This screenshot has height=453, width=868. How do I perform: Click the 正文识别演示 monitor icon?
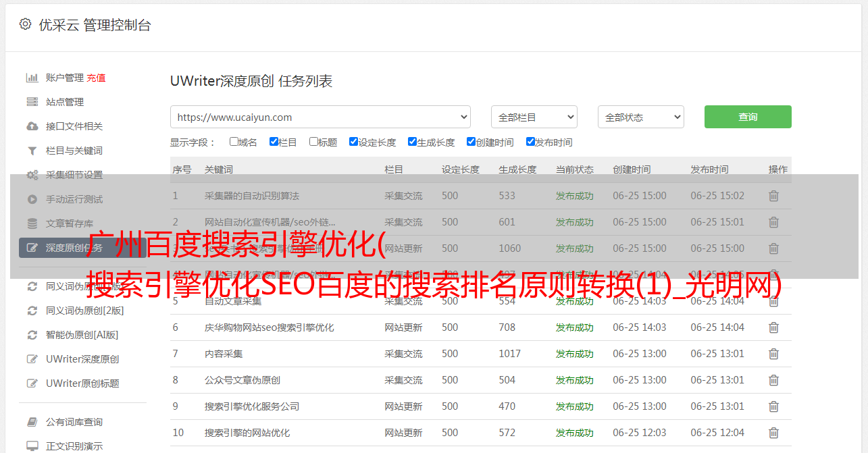coord(32,446)
